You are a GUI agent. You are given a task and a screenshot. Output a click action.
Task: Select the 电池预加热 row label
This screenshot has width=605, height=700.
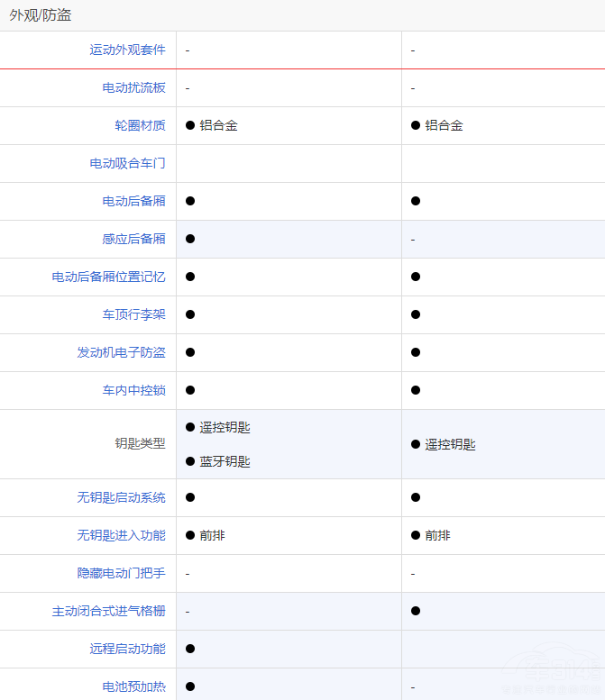click(133, 687)
